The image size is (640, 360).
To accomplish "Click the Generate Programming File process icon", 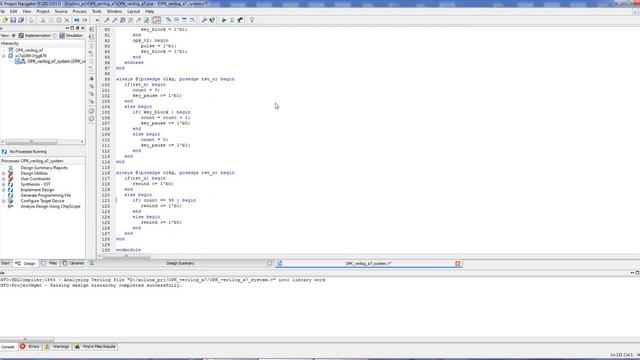I will tap(11, 196).
